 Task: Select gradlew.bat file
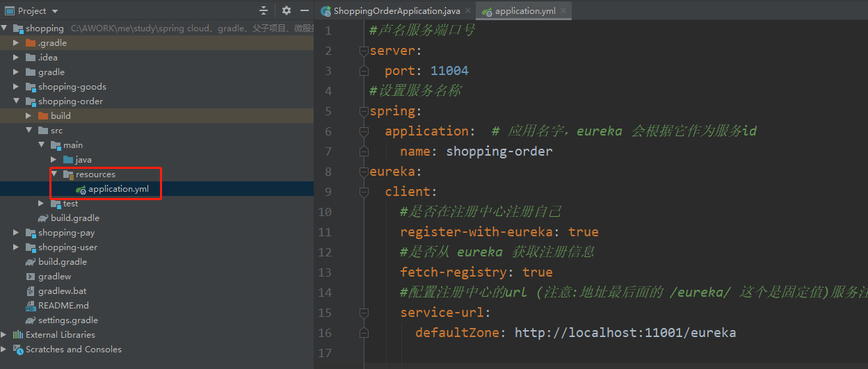click(x=63, y=291)
